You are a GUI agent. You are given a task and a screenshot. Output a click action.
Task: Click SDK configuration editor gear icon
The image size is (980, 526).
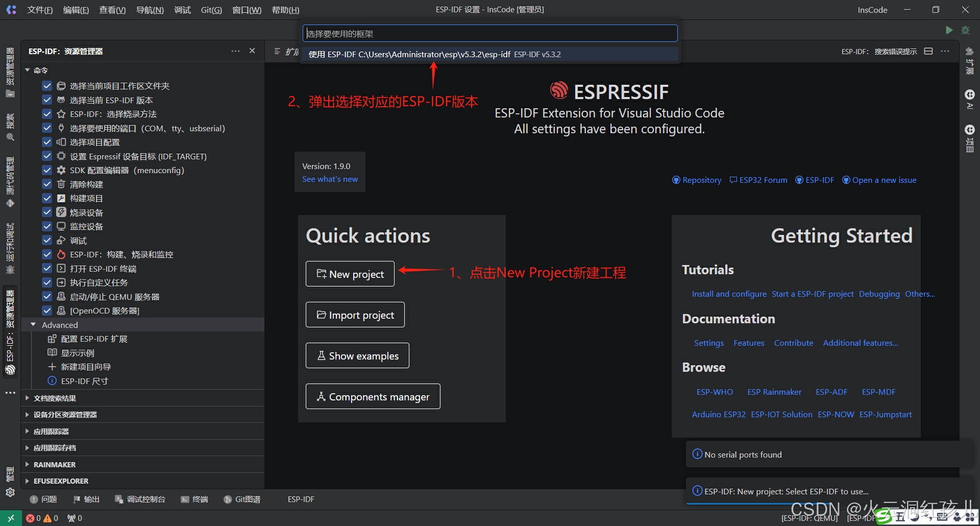coord(61,170)
